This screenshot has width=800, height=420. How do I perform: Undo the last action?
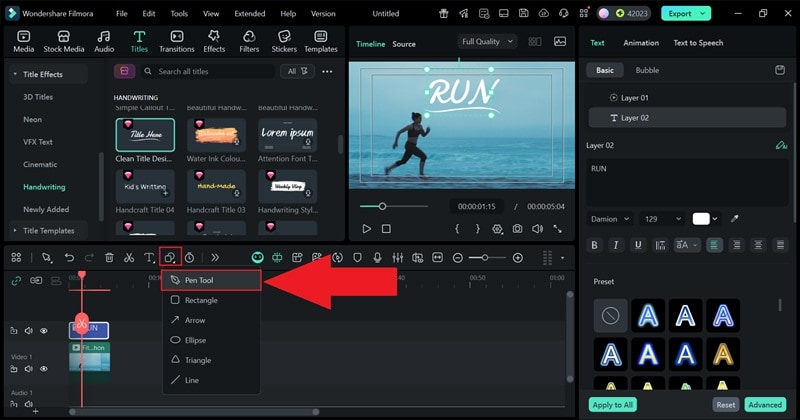click(69, 258)
